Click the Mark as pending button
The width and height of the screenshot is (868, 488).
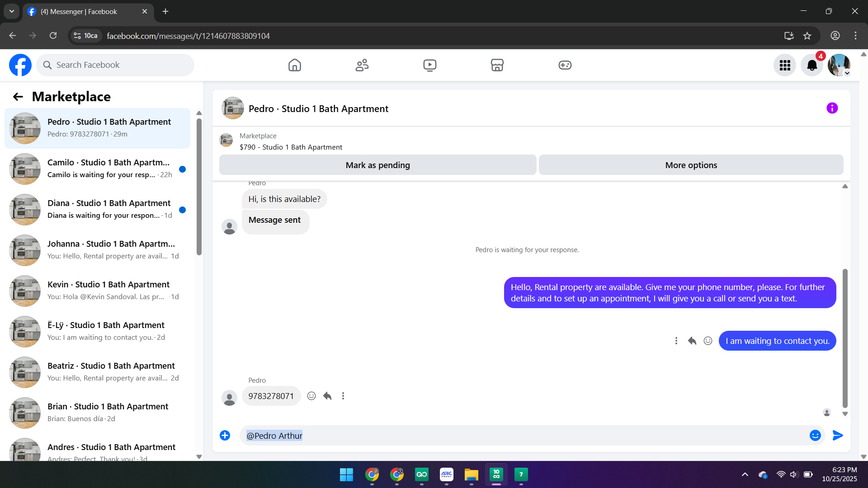pos(377,165)
